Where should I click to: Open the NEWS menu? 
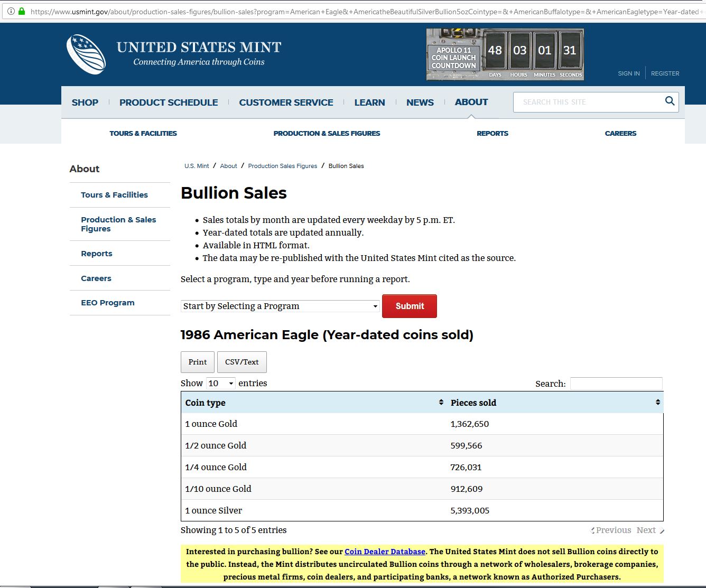(x=420, y=102)
